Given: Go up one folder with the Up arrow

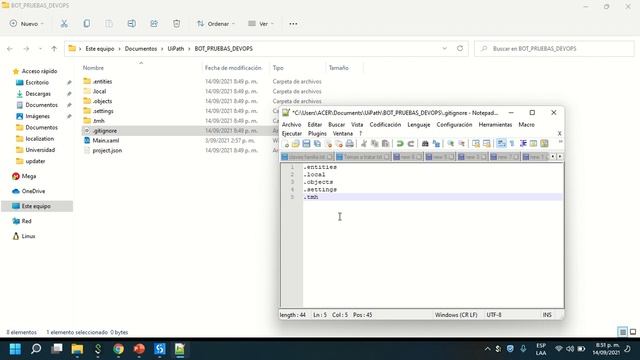Looking at the screenshot, I should [x=54, y=49].
